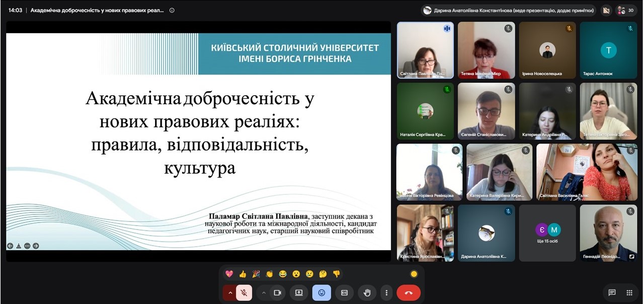Image resolution: width=644 pixels, height=304 pixels.
Task: Select Катерина Андріївна's video tile
Action: tap(547, 111)
